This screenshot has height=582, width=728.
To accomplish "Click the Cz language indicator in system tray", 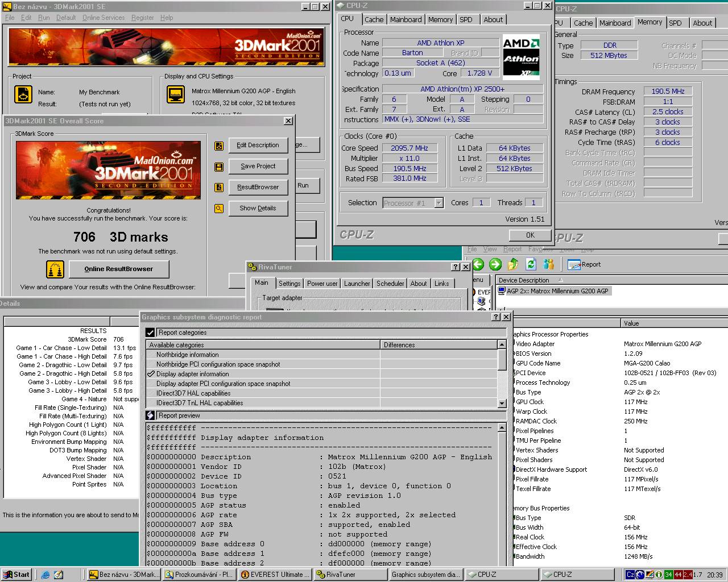I will (x=630, y=575).
